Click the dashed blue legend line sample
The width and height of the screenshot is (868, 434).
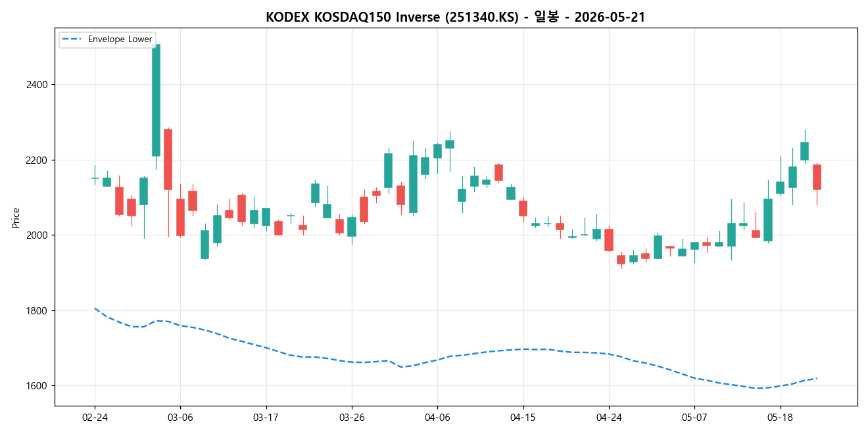tap(72, 39)
